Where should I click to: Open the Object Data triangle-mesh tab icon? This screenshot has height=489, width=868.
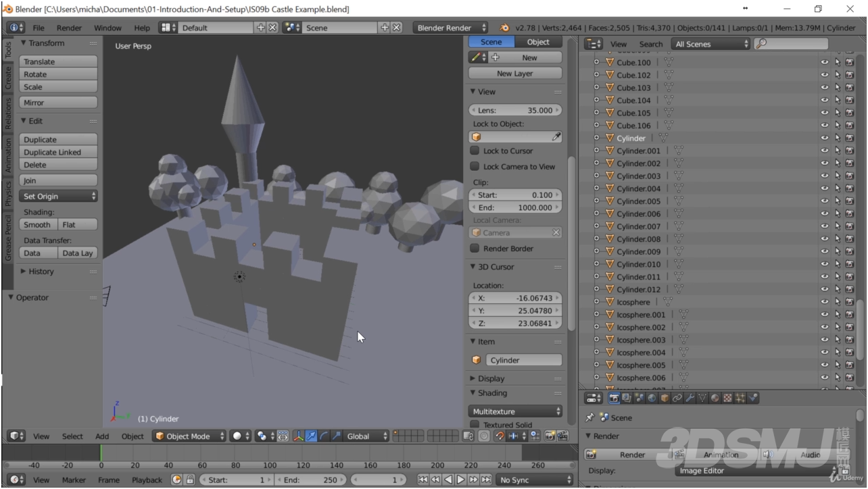click(702, 398)
